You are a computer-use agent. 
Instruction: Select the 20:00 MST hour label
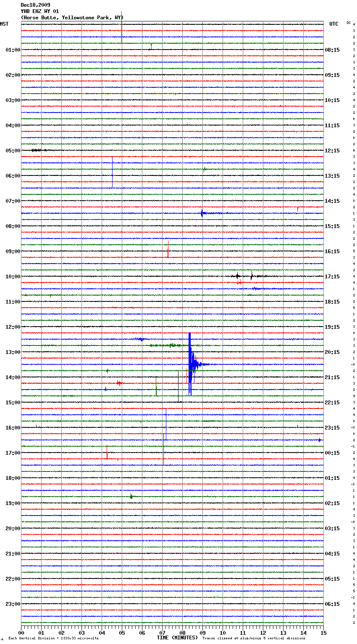click(13, 529)
